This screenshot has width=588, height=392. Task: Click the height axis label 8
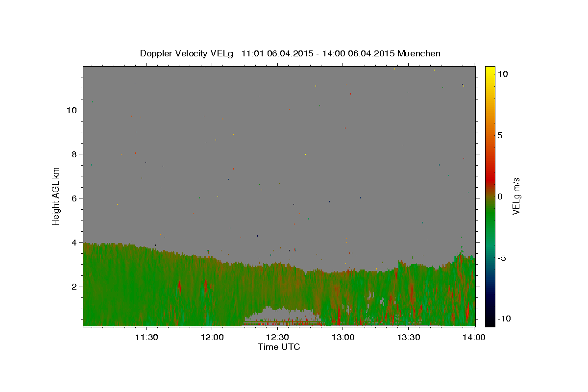click(x=74, y=154)
